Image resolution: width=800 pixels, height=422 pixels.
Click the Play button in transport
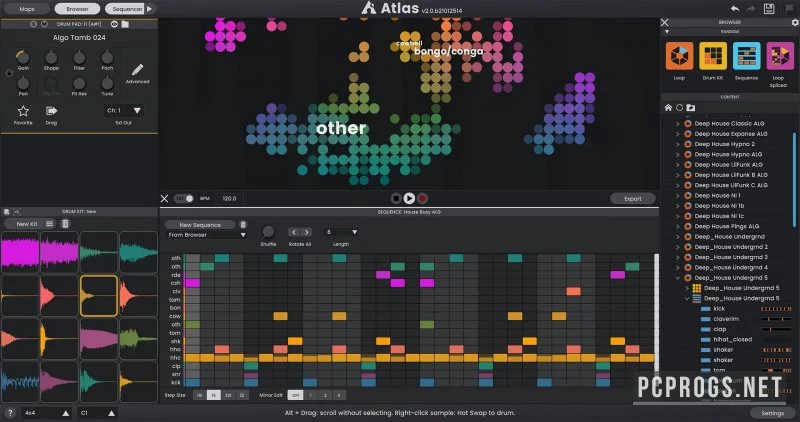[x=409, y=198]
